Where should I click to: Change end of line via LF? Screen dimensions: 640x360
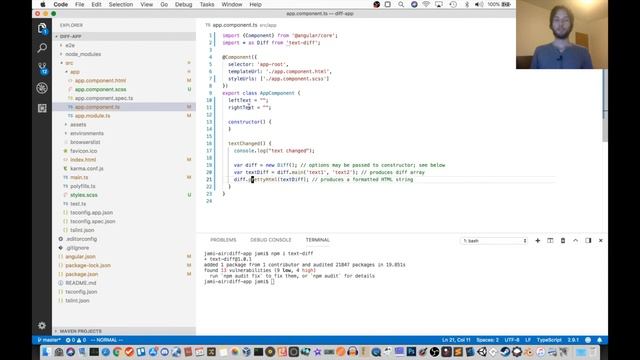tap(528, 340)
